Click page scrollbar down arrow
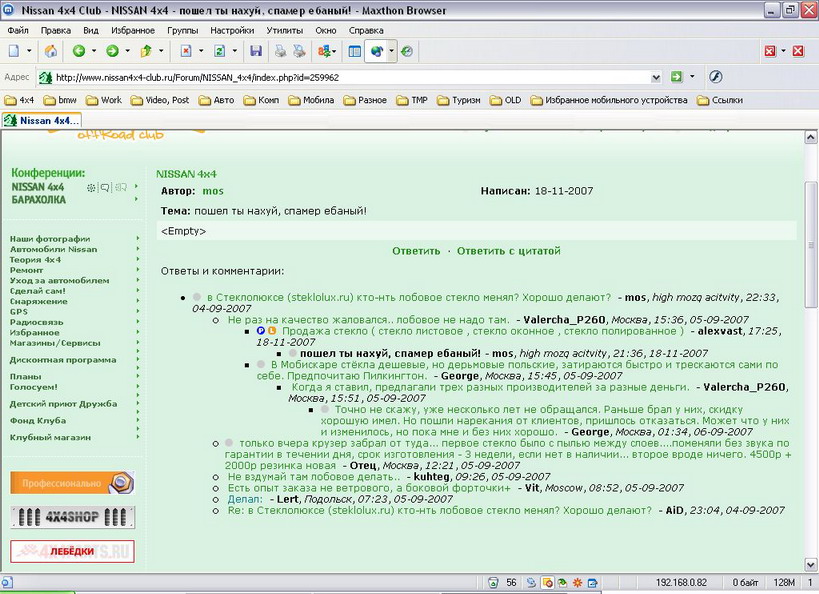The width and height of the screenshot is (819, 594). click(x=811, y=564)
